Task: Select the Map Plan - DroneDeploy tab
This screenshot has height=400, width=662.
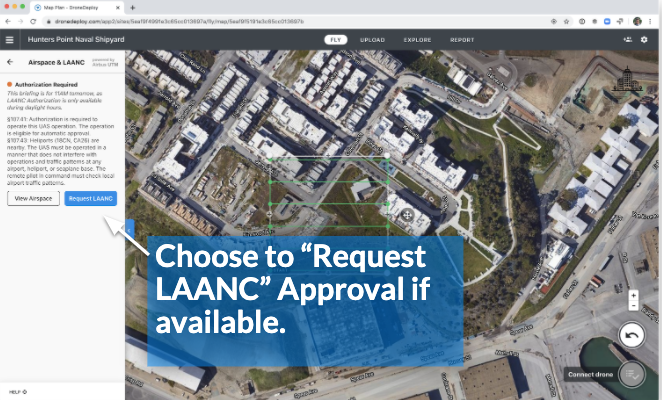Action: [77, 8]
